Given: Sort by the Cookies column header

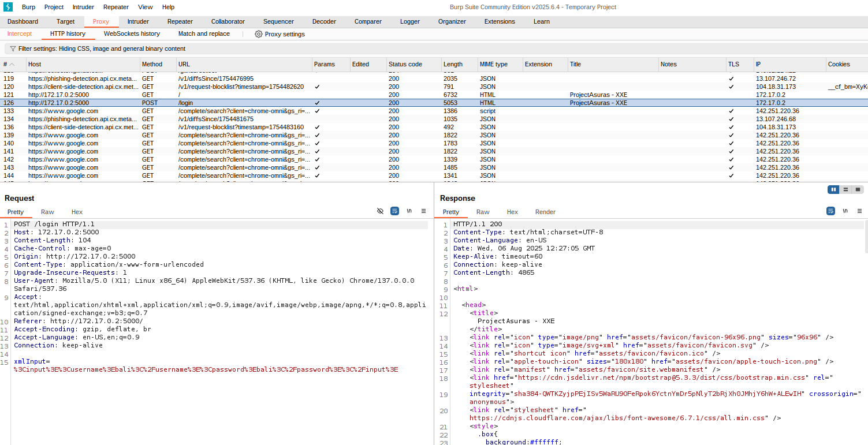Looking at the screenshot, I should click(847, 64).
